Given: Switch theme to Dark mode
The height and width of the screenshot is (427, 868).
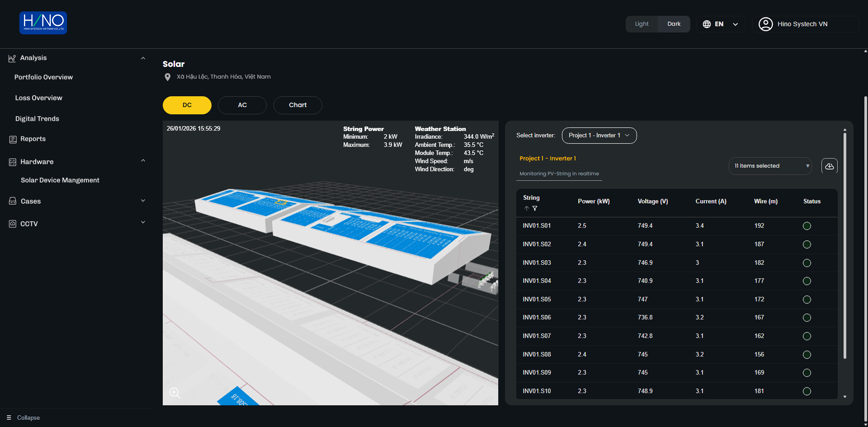Looking at the screenshot, I should tap(674, 24).
